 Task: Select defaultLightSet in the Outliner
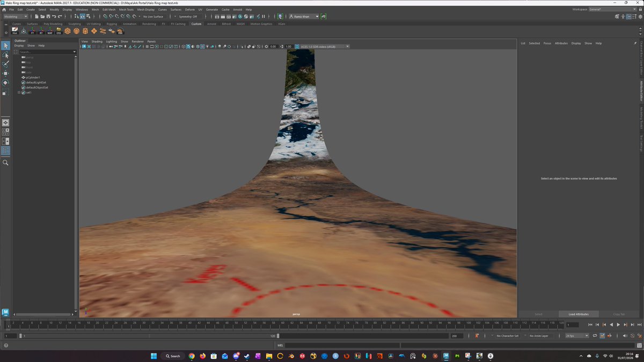pyautogui.click(x=36, y=83)
